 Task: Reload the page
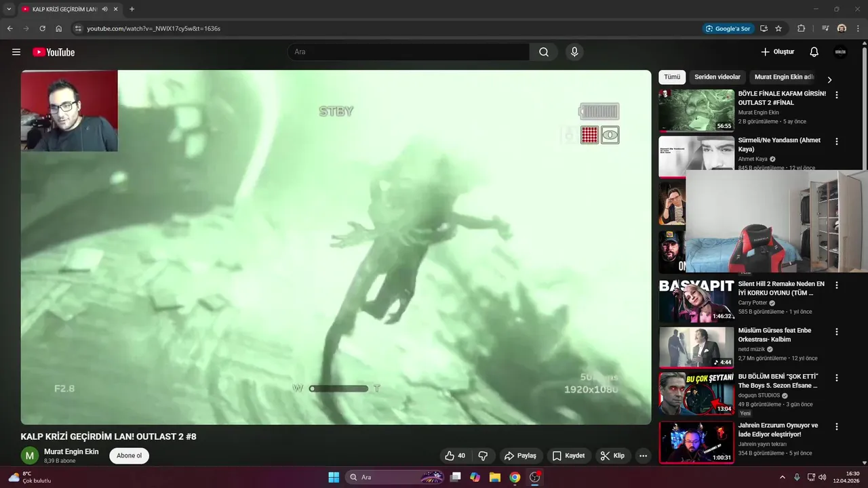click(42, 28)
